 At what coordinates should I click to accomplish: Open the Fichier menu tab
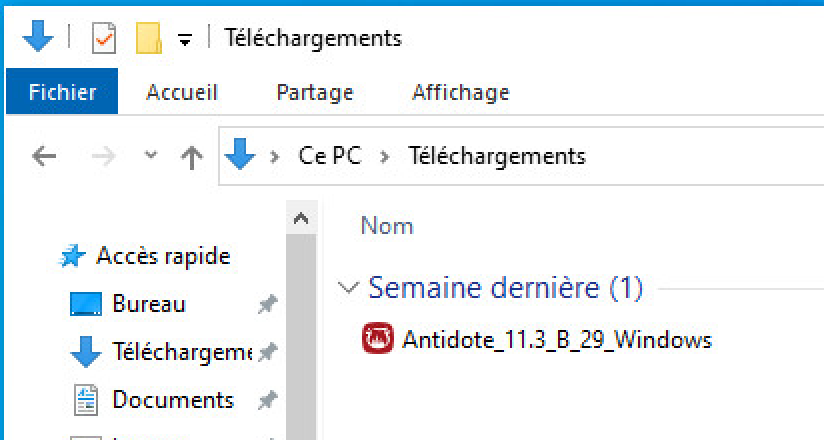(62, 91)
